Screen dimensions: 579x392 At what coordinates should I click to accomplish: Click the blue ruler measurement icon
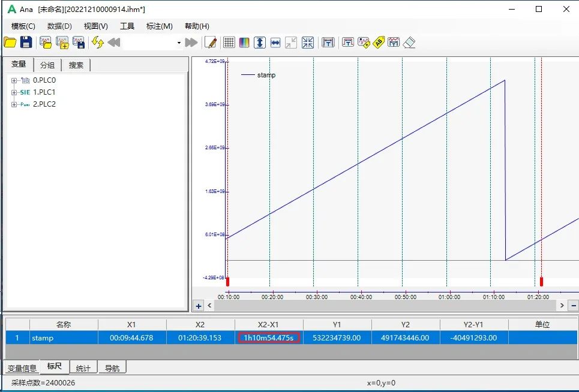tap(328, 43)
